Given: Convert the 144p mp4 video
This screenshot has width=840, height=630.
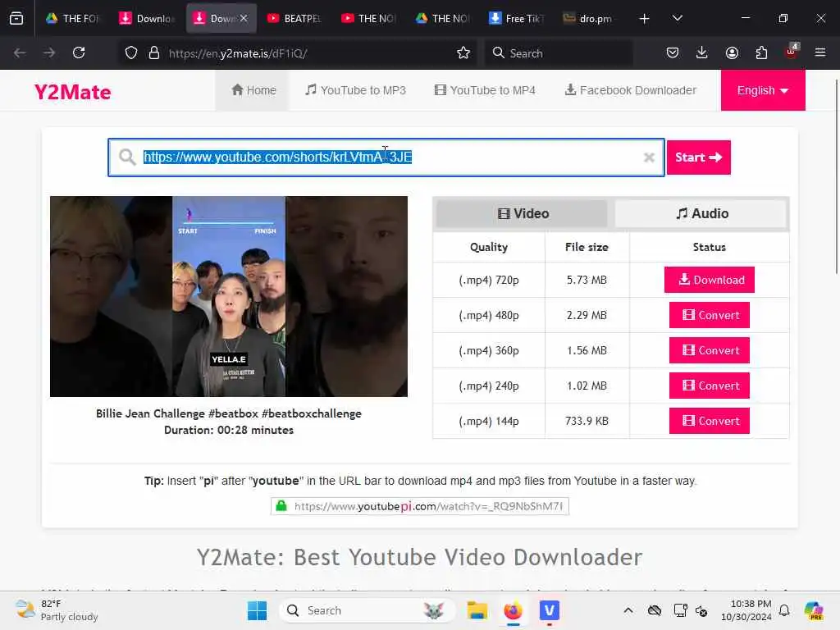Looking at the screenshot, I should (710, 421).
